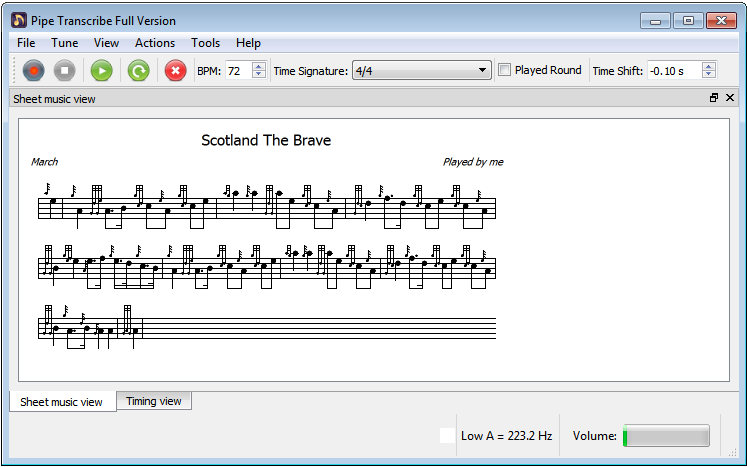
Task: Enable the Played Round checkbox
Action: 505,70
